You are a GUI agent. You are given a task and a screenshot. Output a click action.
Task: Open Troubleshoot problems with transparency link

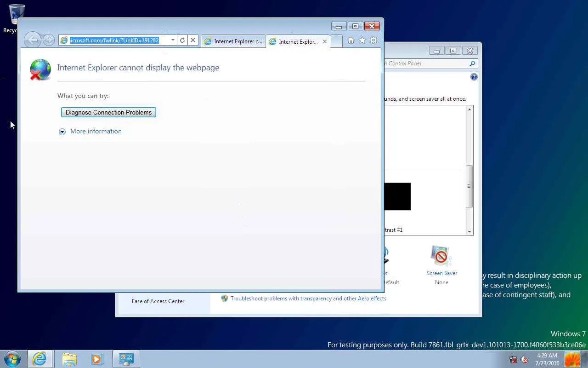308,299
